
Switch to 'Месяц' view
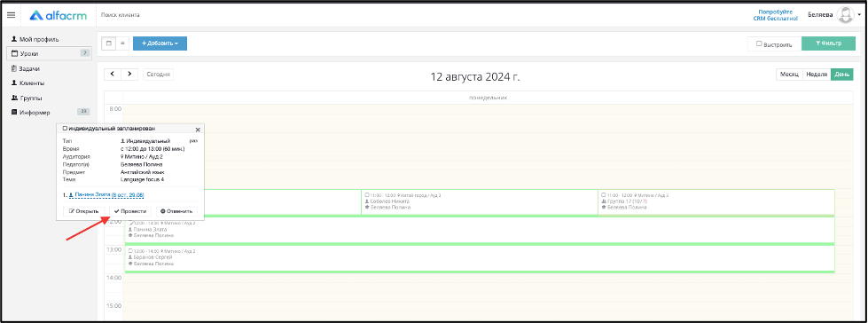click(x=789, y=75)
